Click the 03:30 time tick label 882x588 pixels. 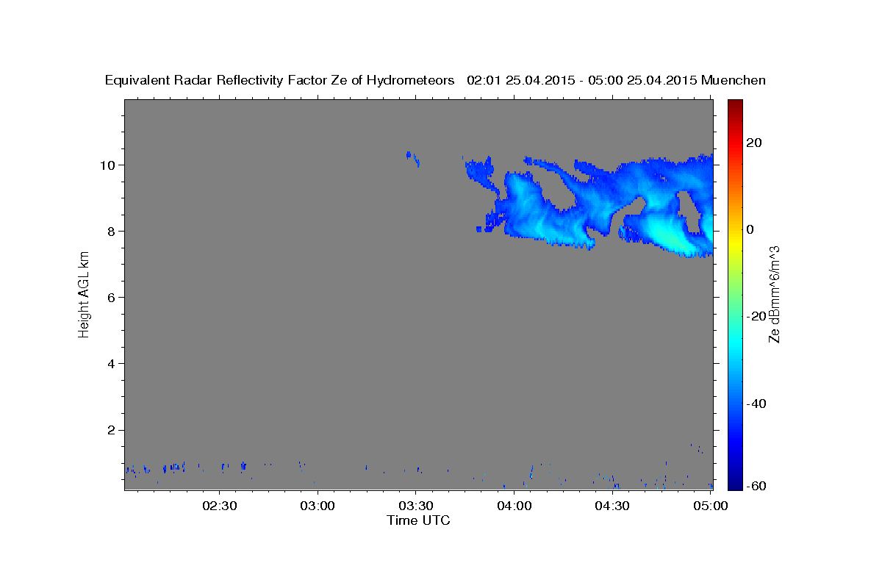416,506
